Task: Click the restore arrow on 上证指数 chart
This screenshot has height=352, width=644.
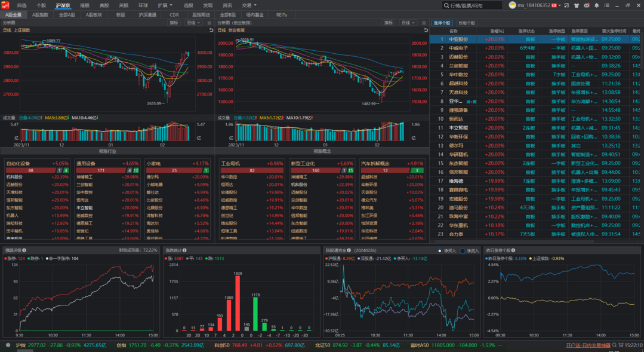Action: [211, 30]
